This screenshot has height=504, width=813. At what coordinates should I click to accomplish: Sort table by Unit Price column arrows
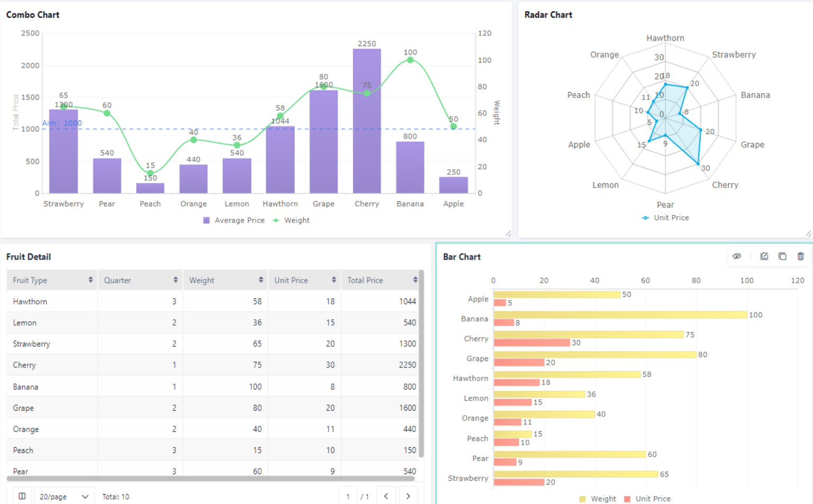click(x=334, y=280)
